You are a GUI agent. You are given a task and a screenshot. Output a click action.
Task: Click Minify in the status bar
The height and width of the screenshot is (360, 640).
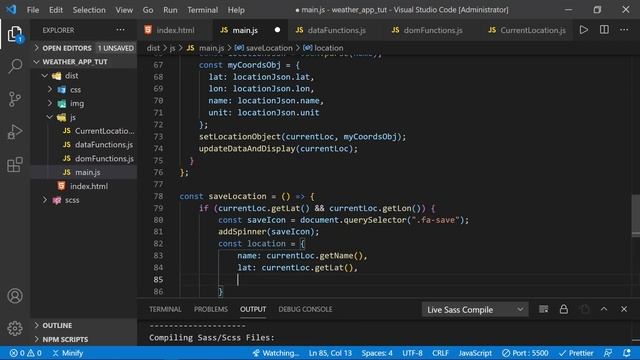click(68, 353)
